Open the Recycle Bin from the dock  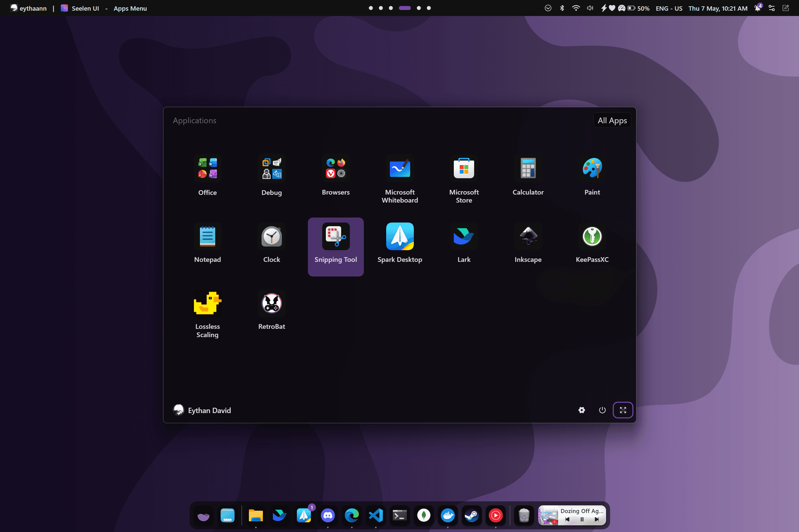coord(524,515)
